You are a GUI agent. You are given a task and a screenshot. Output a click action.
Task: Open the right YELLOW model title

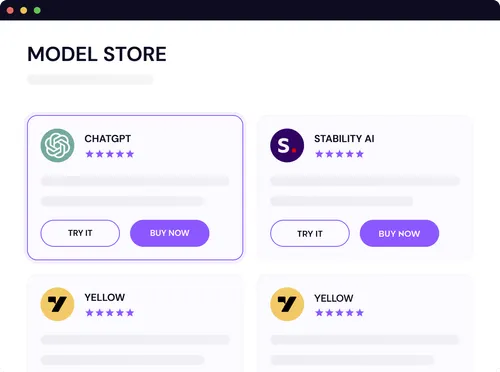334,298
